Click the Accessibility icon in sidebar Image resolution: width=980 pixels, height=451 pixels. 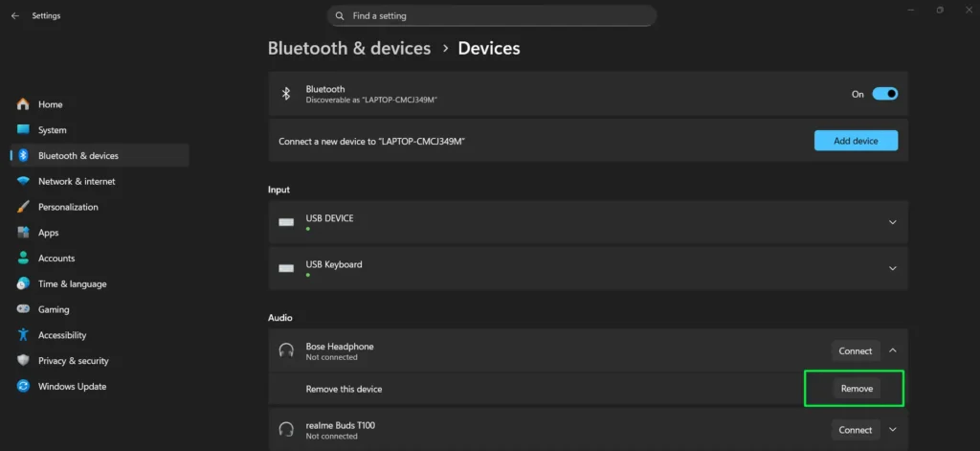pyautogui.click(x=23, y=335)
